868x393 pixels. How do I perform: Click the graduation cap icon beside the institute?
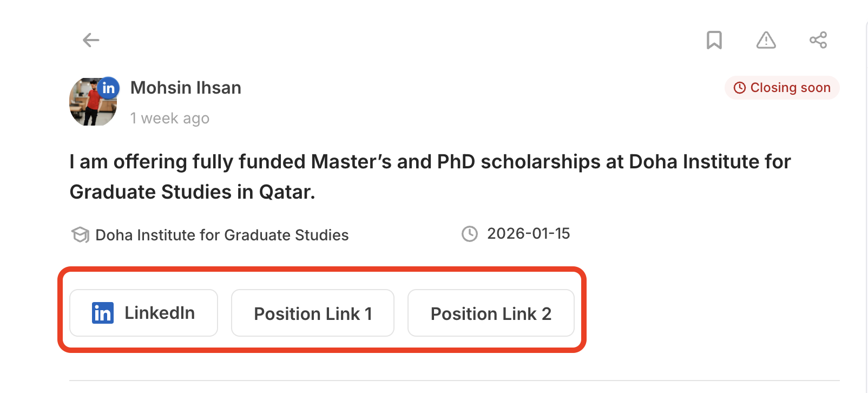pos(80,235)
